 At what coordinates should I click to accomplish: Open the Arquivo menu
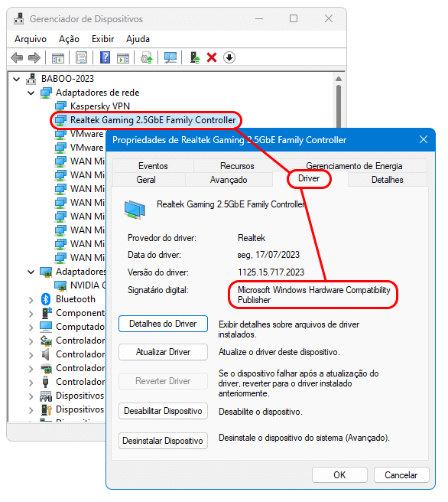pyautogui.click(x=31, y=39)
